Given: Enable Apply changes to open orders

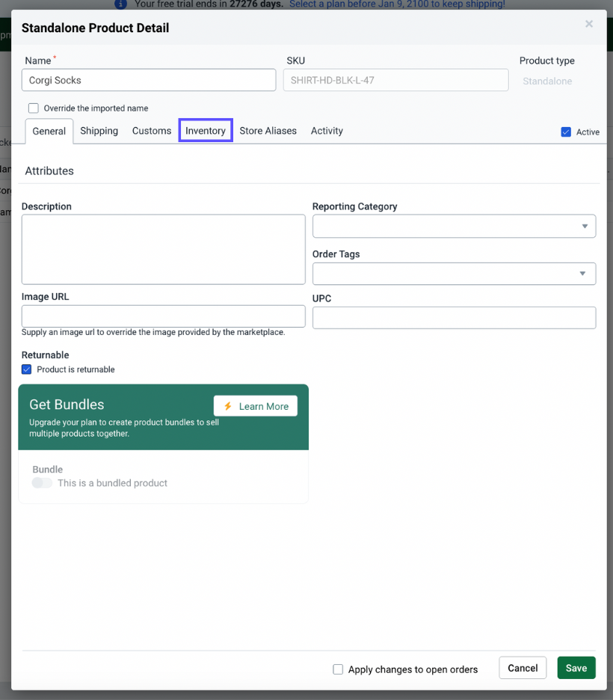Looking at the screenshot, I should pyautogui.click(x=338, y=669).
